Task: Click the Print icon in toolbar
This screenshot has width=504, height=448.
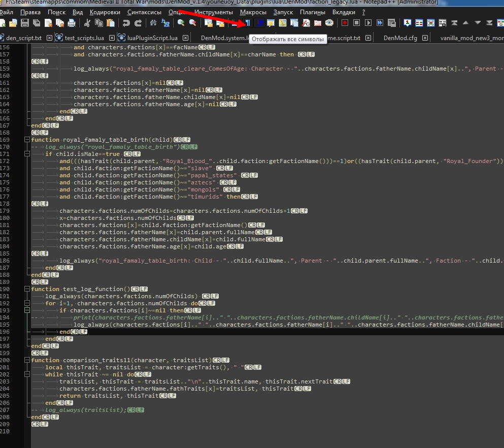Action: tap(72, 23)
